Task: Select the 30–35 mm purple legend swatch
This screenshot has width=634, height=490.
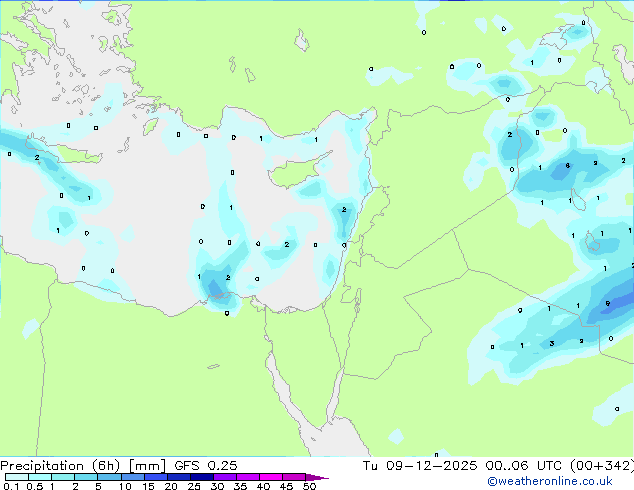Action: pyautogui.click(x=225, y=477)
